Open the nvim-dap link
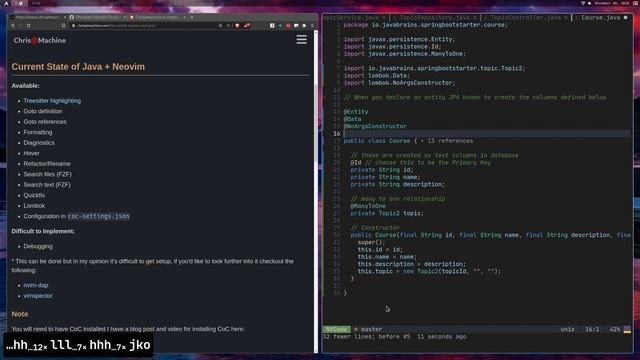The image size is (640, 360). pos(36,285)
